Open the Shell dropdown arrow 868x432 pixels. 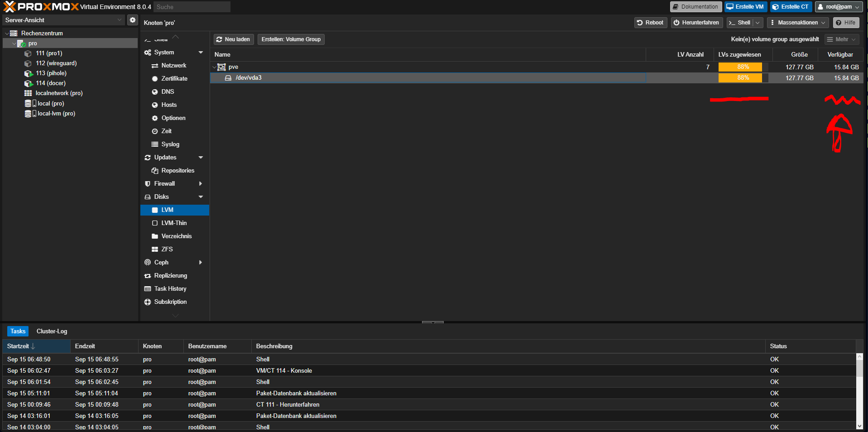pos(758,23)
